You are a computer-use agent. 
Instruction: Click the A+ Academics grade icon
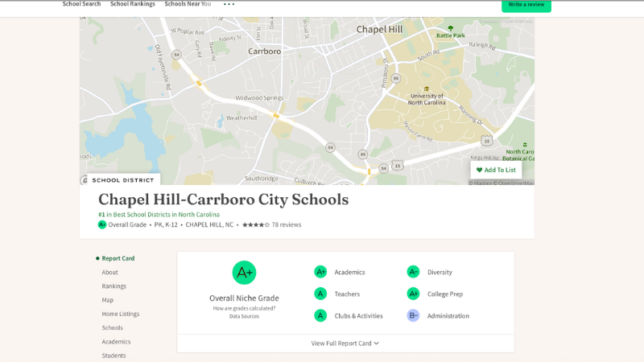coord(320,272)
